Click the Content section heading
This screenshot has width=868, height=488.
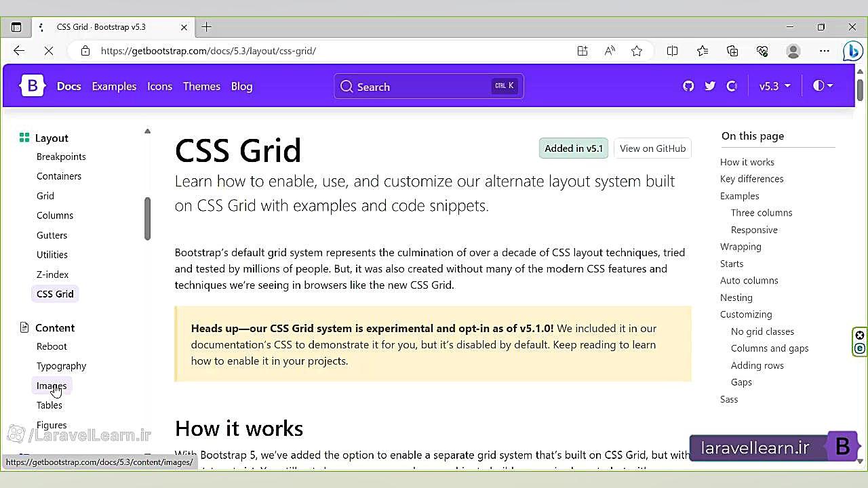(x=55, y=327)
